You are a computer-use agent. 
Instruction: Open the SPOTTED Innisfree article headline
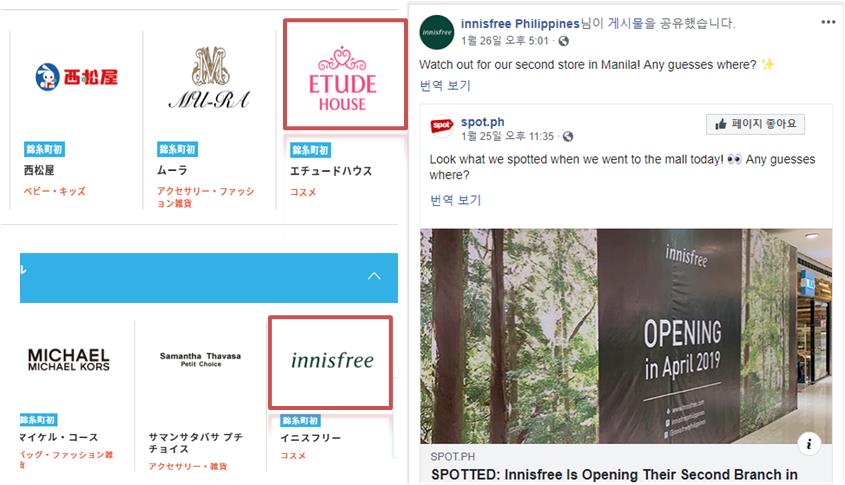(x=614, y=475)
